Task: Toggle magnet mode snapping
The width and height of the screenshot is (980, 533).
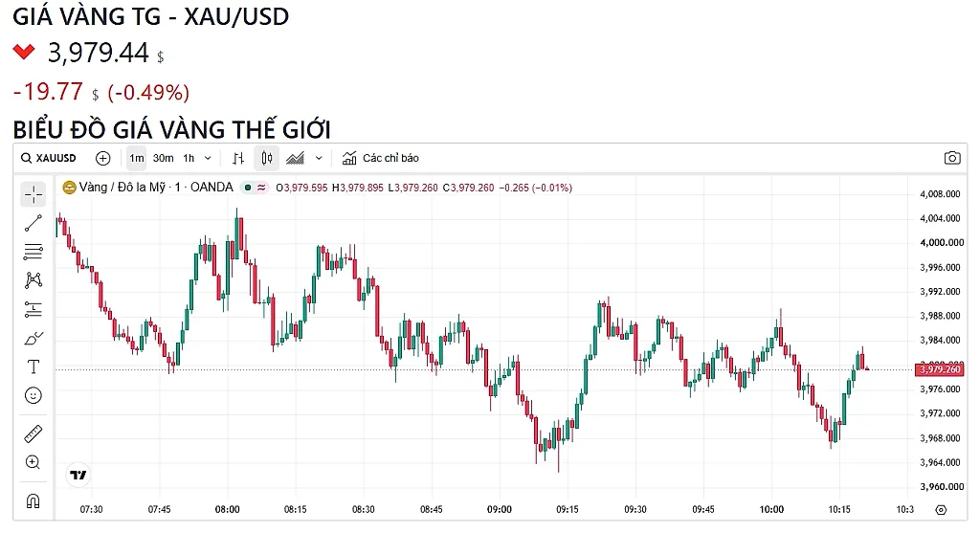Action: point(33,501)
